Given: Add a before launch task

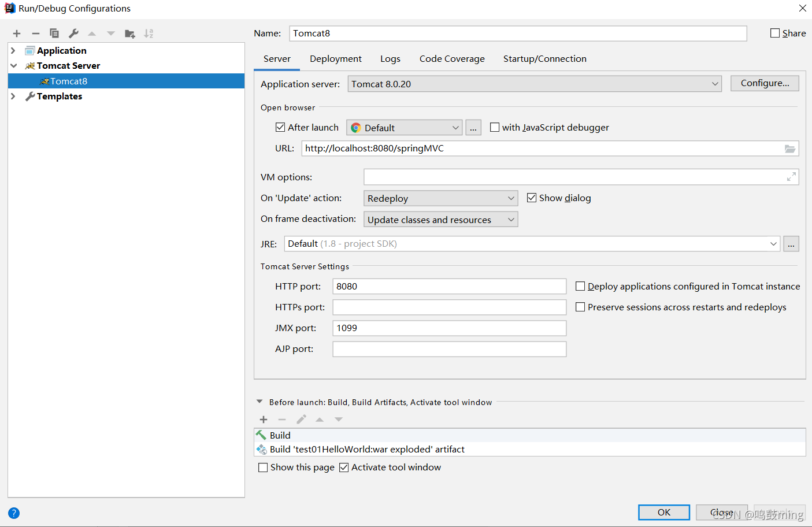Looking at the screenshot, I should [x=264, y=420].
